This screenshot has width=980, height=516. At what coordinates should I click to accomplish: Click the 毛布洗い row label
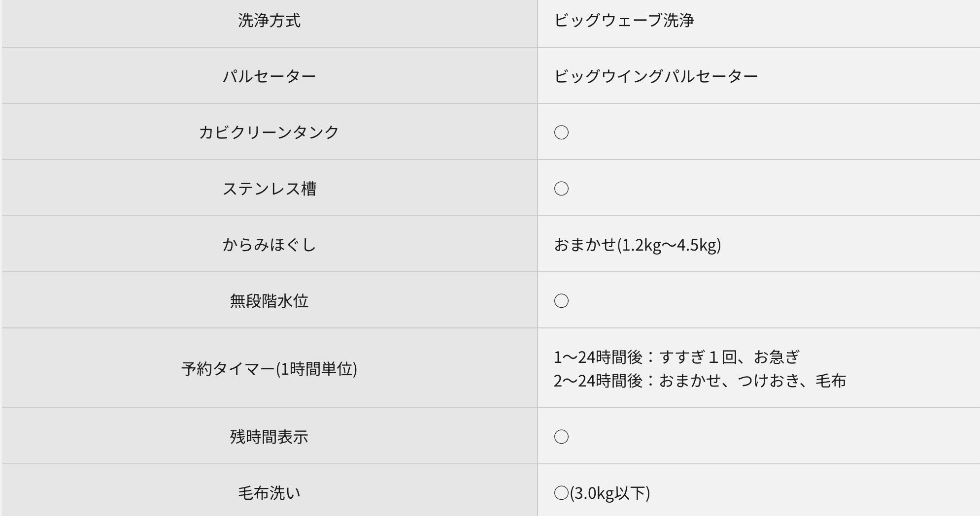269,493
